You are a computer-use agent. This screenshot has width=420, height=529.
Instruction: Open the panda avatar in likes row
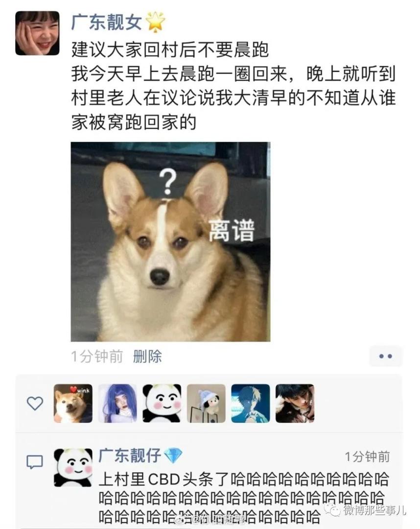[x=162, y=403]
